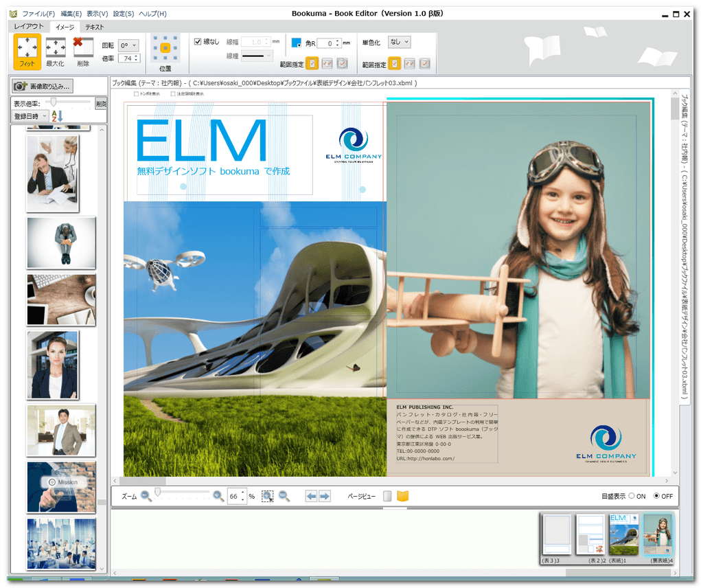Click the 画像取り込み import image button
This screenshot has width=701, height=588.
(x=43, y=86)
